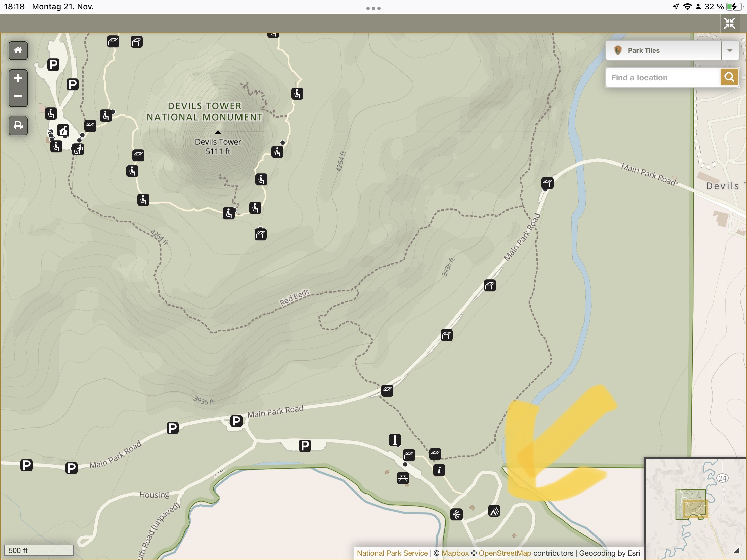Select the lone wayside icon south of tower trail
The image size is (747, 560).
point(260,234)
